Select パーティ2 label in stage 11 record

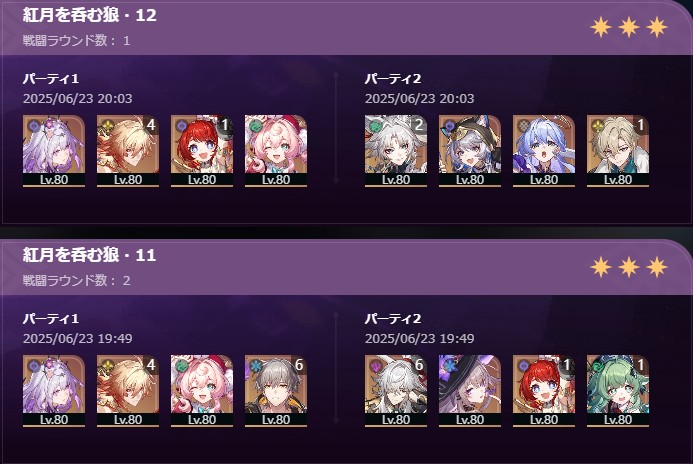pos(393,319)
